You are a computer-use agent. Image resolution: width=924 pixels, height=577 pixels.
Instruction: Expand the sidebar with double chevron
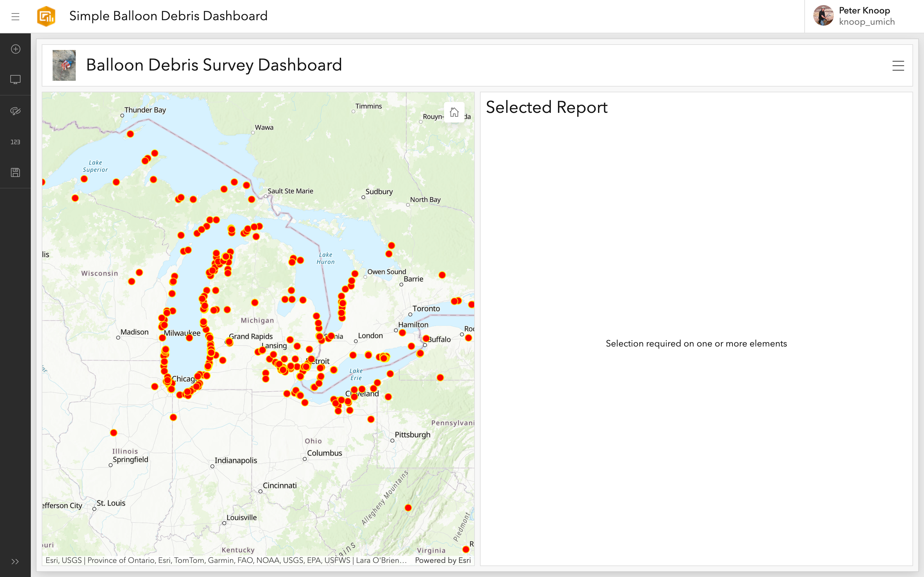click(15, 561)
